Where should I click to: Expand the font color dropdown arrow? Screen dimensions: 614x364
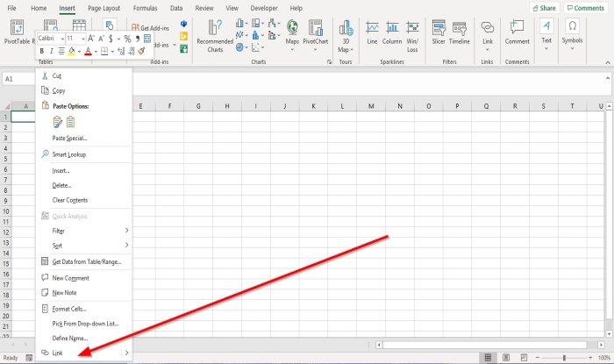tap(96, 51)
